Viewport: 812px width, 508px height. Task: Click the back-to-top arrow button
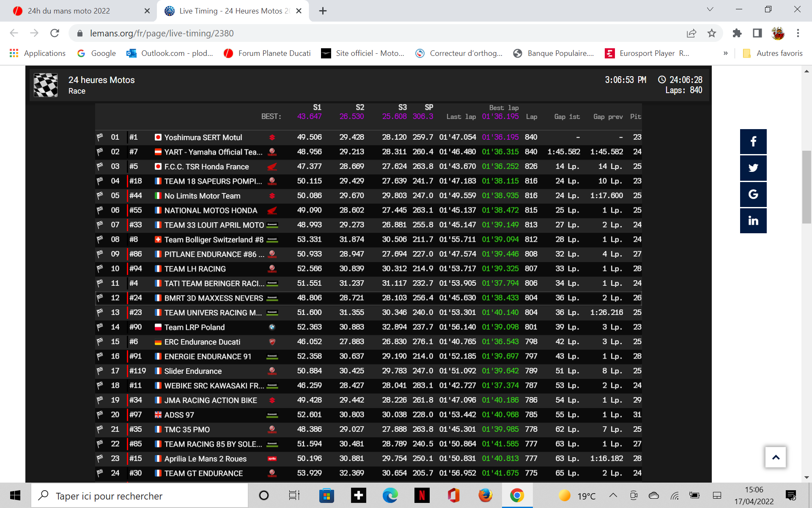coord(776,457)
